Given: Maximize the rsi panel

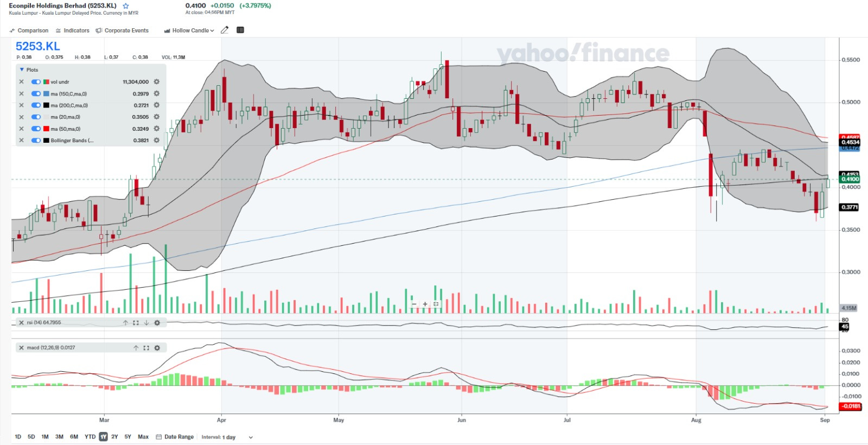Looking at the screenshot, I should pos(136,323).
